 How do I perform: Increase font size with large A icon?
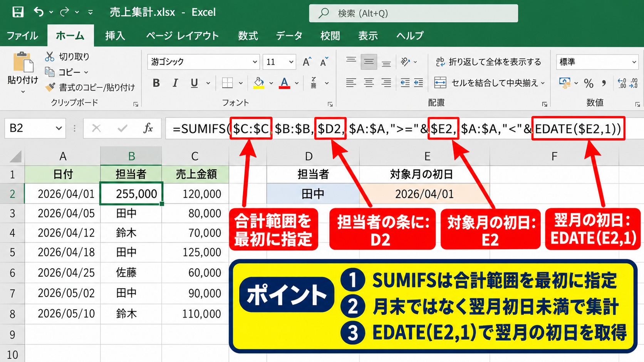click(307, 62)
